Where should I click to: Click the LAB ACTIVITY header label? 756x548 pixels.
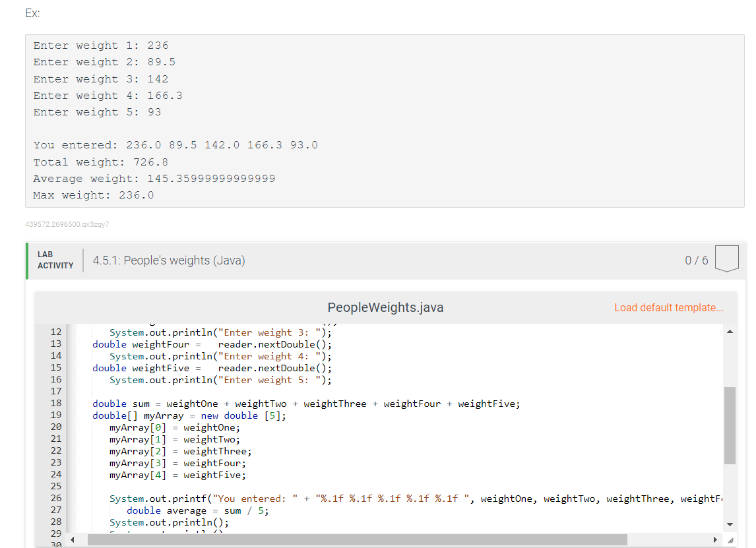54,259
